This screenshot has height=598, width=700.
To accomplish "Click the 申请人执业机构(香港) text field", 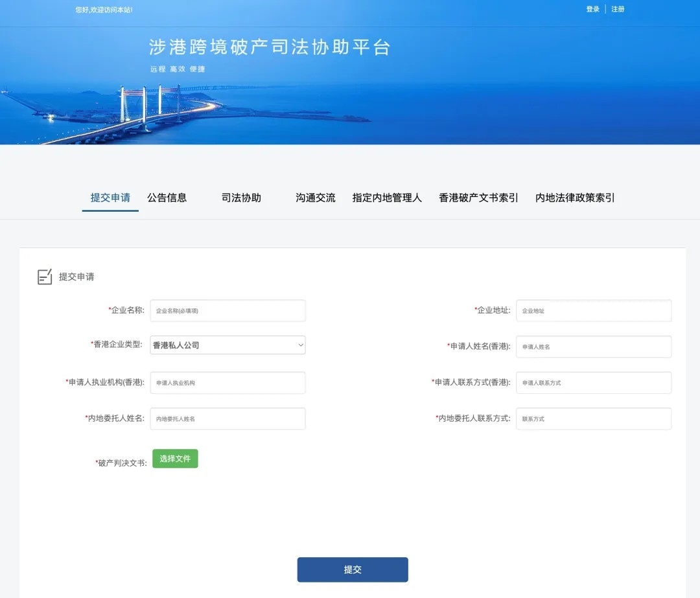I will (x=227, y=383).
